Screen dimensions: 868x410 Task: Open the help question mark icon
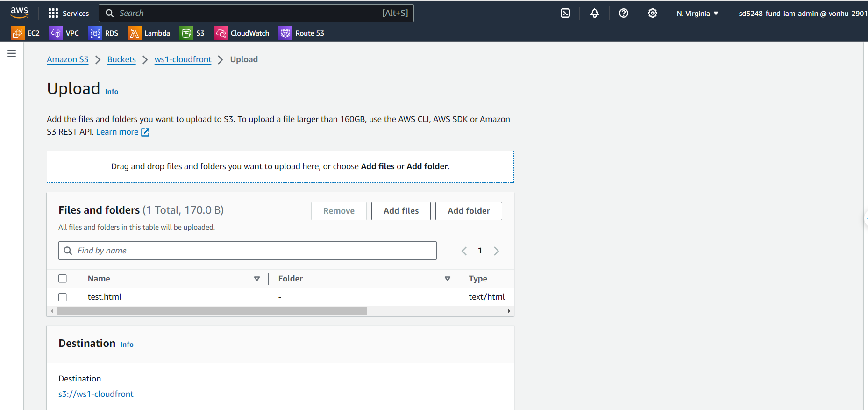(x=623, y=13)
